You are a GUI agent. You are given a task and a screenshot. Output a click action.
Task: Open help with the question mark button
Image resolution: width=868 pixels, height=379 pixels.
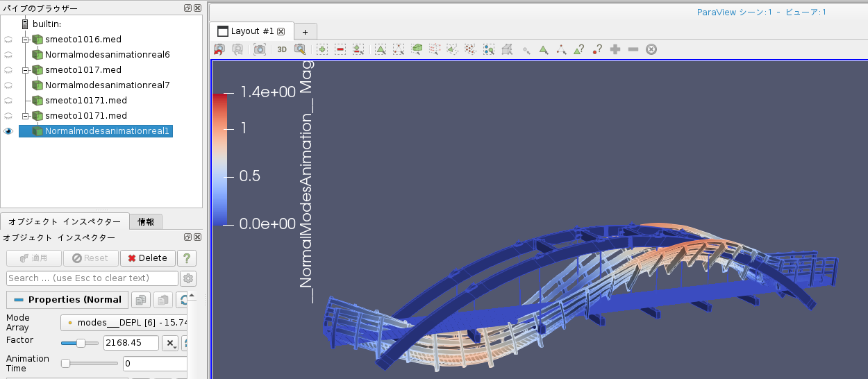point(186,258)
